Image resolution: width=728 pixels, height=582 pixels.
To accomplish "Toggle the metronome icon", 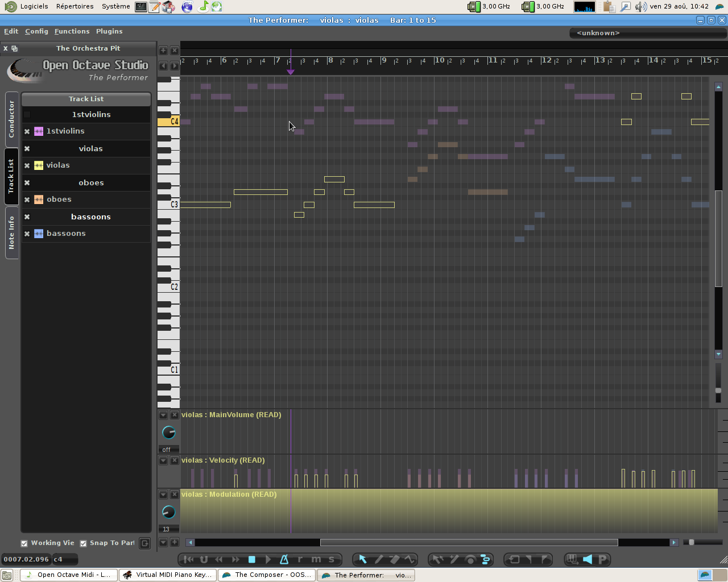I will click(284, 560).
